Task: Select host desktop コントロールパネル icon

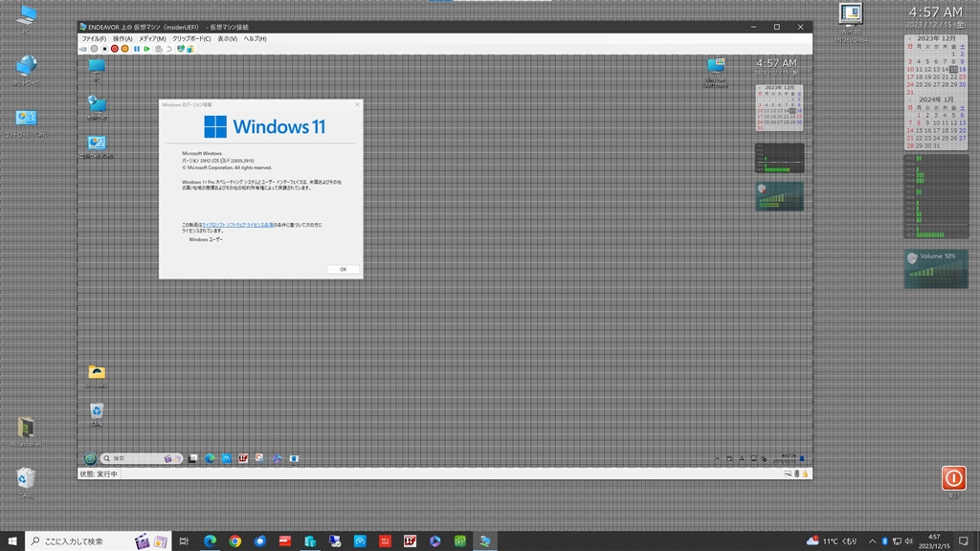Action: click(x=26, y=123)
